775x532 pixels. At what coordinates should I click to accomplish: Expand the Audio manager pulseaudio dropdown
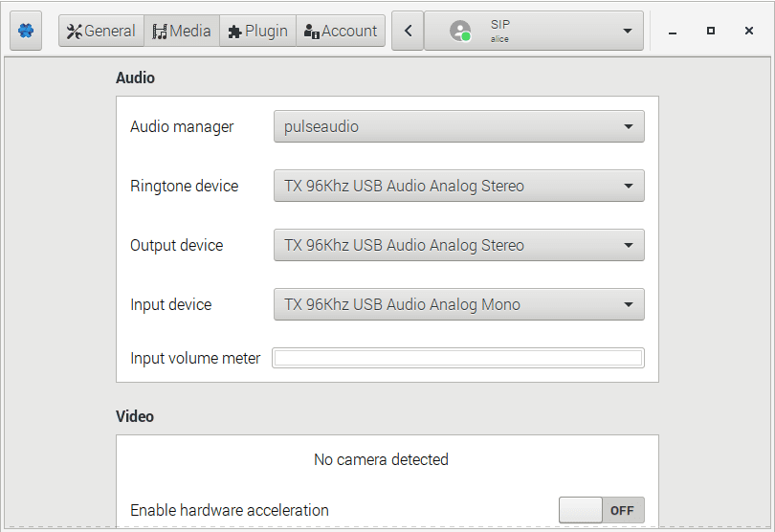pos(459,126)
